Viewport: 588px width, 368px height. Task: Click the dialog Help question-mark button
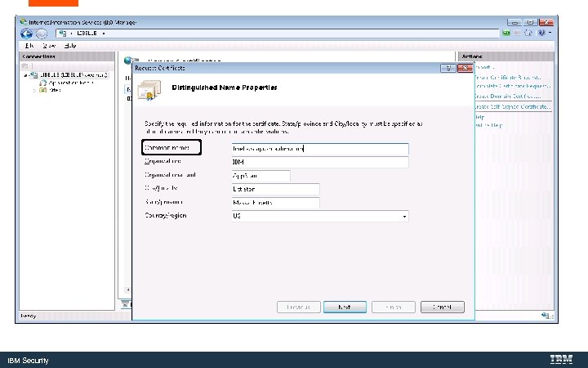coord(448,68)
